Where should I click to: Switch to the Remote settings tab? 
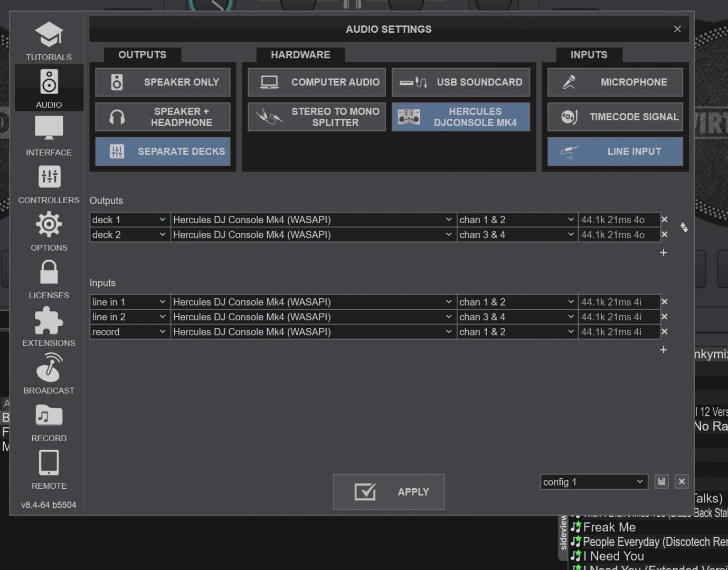coord(49,470)
